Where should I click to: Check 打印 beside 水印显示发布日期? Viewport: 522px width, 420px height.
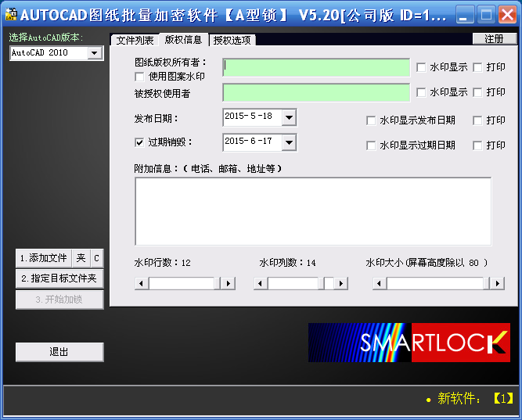[x=477, y=120]
